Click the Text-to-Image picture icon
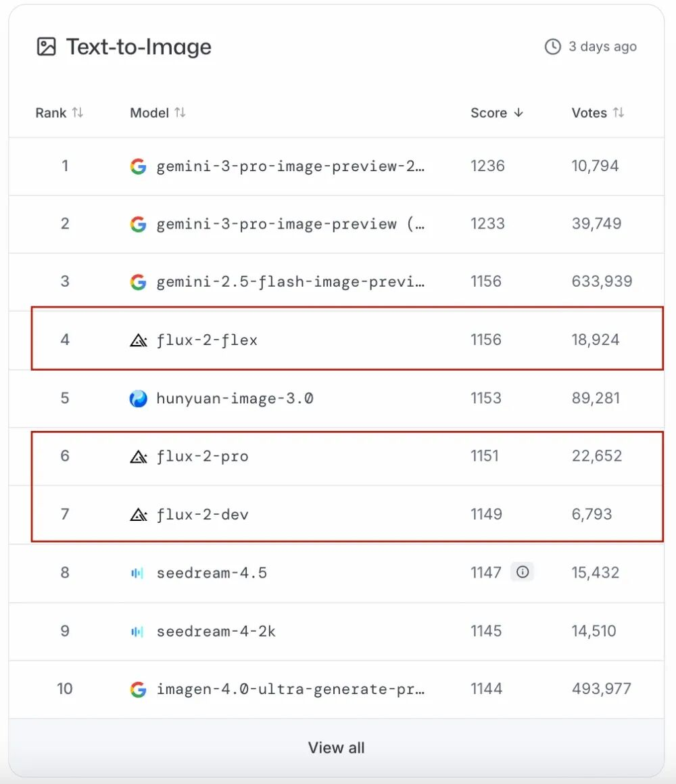Viewport: 676px width, 784px height. (x=47, y=47)
